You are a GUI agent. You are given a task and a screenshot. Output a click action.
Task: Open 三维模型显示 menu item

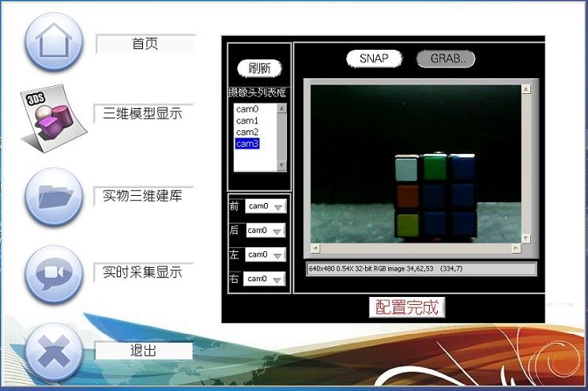click(x=143, y=113)
